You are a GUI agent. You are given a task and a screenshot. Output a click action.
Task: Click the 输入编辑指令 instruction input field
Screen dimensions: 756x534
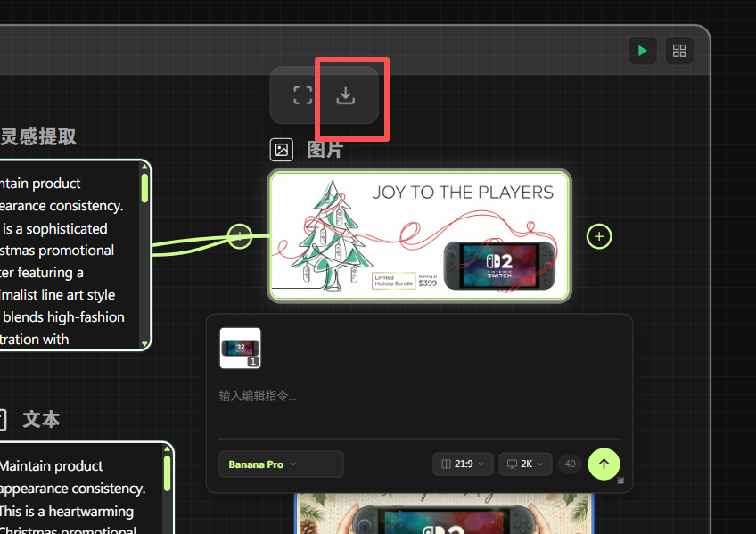pyautogui.click(x=419, y=396)
